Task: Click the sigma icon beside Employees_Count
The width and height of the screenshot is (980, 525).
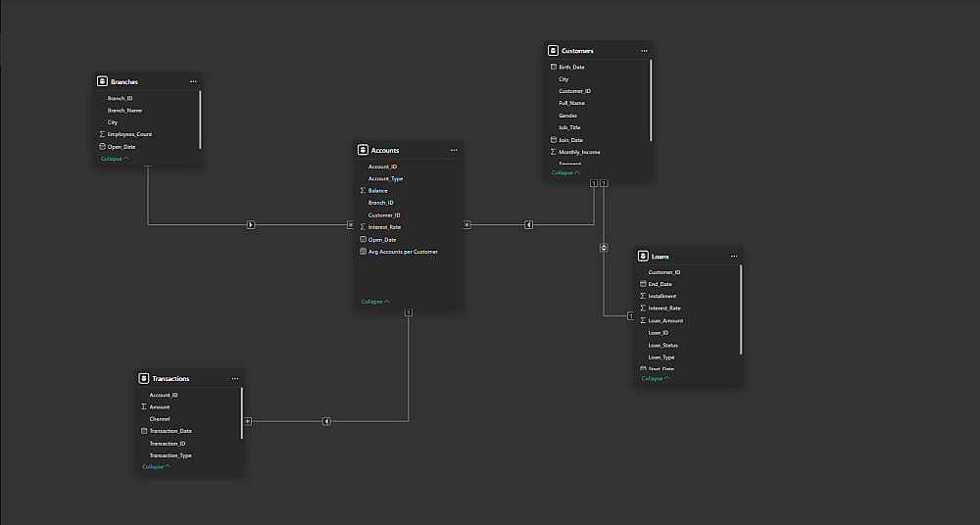Action: click(103, 134)
